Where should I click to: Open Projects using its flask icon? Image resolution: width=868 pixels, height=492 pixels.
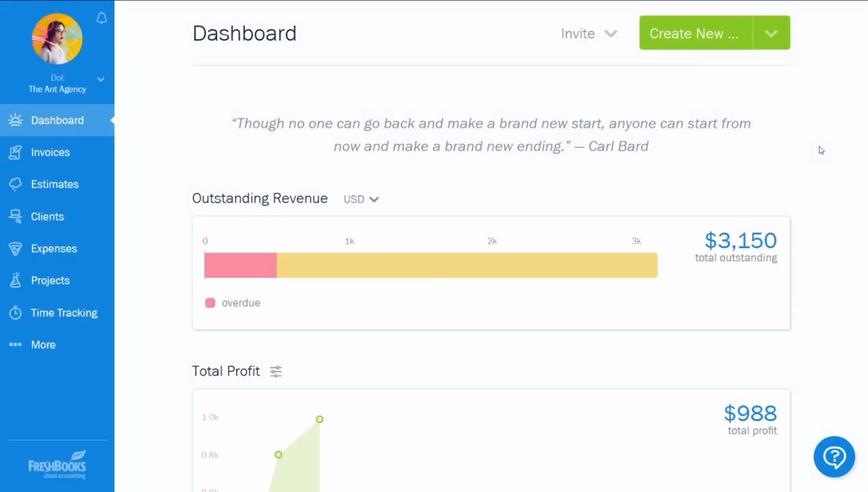coord(15,280)
